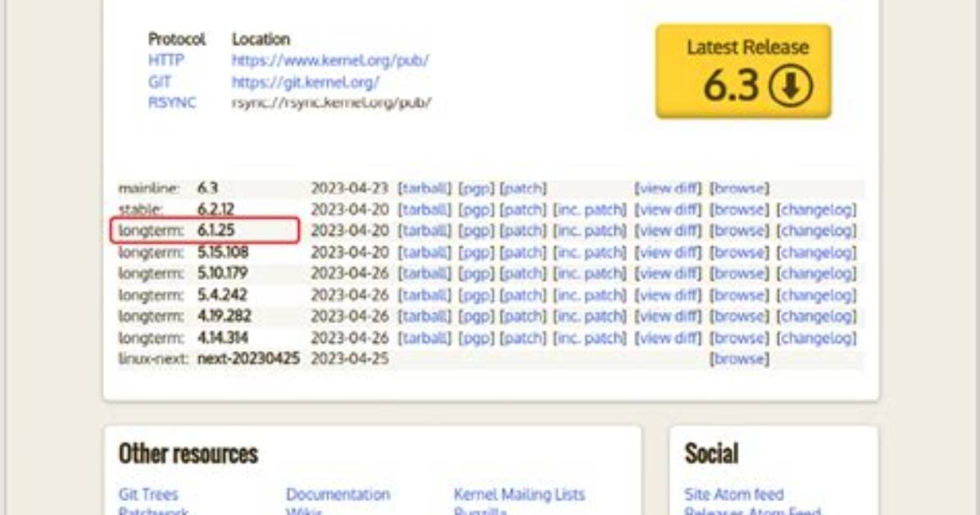Screen dimensions: 980x515
Task: Open the changelog for longterm 6.1.25
Action: tap(816, 230)
